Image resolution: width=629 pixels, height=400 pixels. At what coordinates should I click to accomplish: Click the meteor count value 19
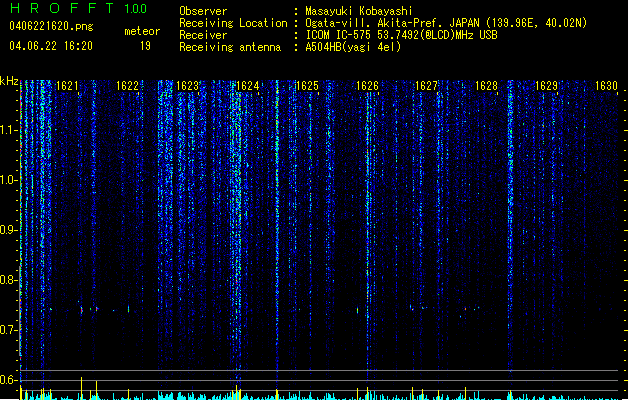pos(145,46)
